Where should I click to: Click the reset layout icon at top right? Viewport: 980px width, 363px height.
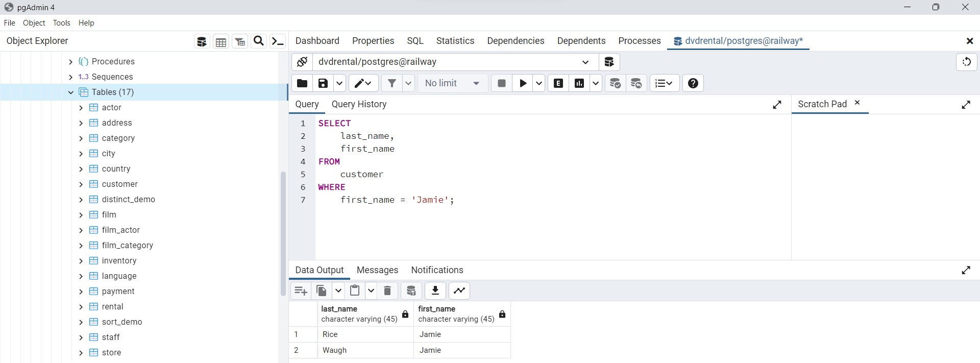tap(966, 62)
